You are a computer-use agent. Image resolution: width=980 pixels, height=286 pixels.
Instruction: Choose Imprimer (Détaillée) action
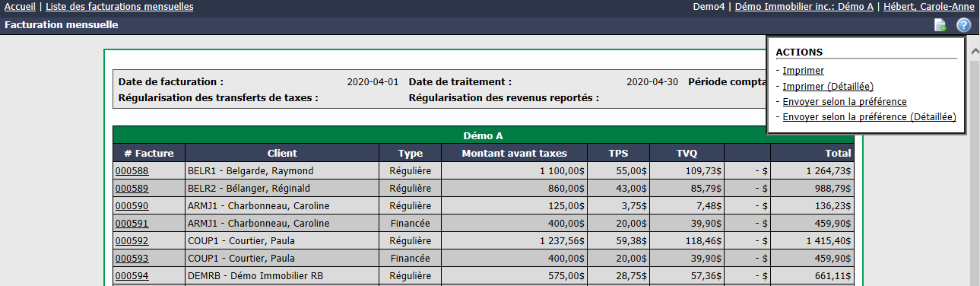pyautogui.click(x=828, y=86)
